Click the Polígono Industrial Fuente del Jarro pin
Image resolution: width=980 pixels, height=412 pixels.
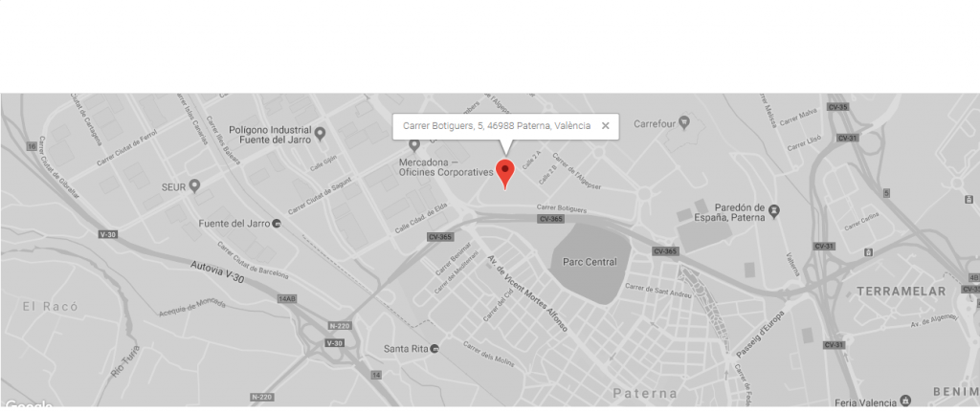click(320, 133)
